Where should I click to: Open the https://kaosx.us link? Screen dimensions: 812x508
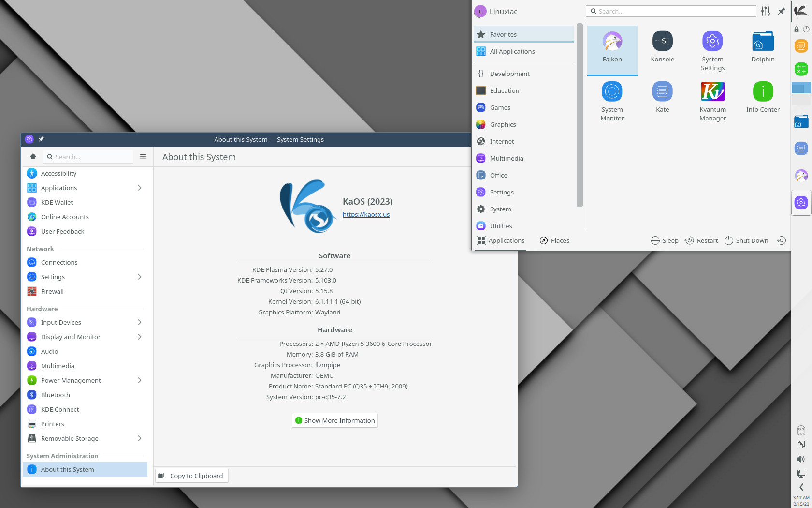[x=366, y=214]
